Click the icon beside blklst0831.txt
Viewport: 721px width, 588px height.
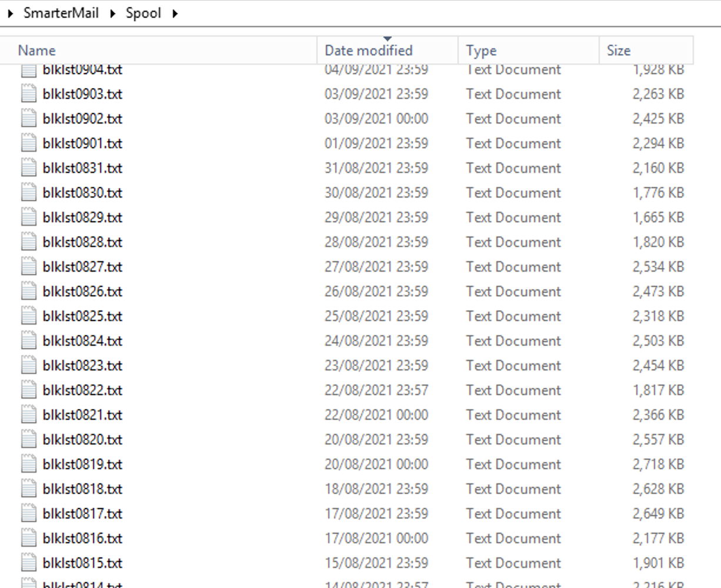(29, 168)
